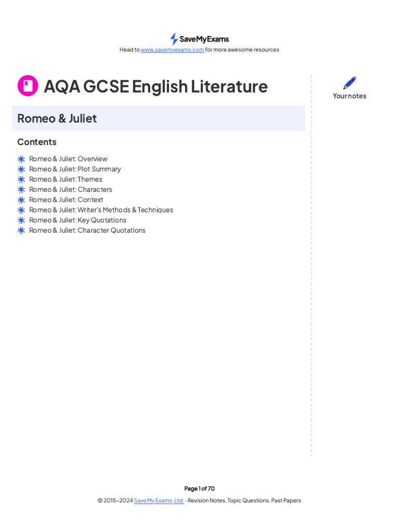Click the SaveMyExams lightning bolt logo
Screen dimensions: 399x532
pyautogui.click(x=174, y=39)
